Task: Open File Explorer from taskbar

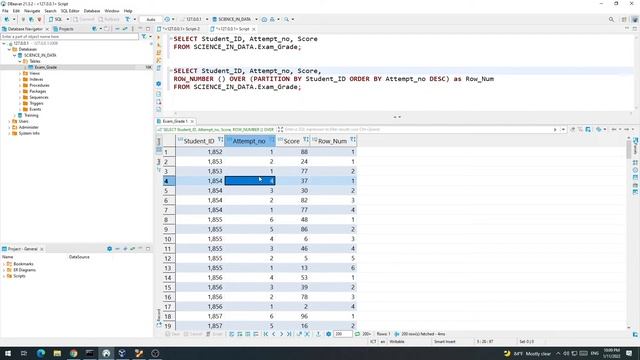Action: 57,353
